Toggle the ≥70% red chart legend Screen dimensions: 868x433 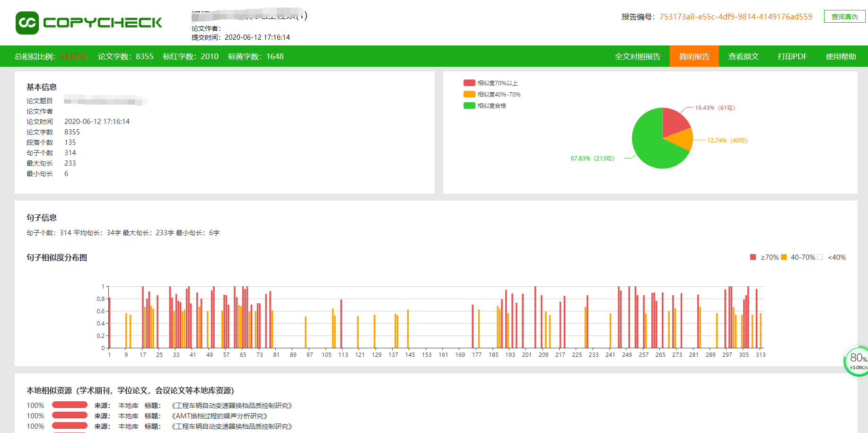753,257
